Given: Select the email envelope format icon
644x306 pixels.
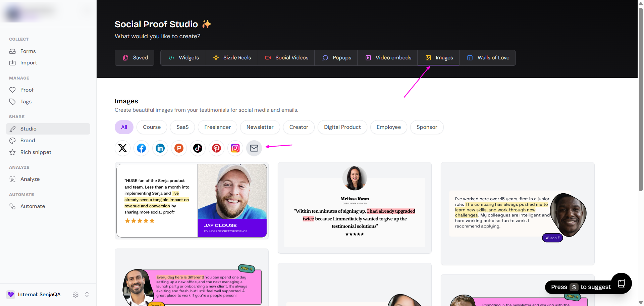Looking at the screenshot, I should click(254, 148).
